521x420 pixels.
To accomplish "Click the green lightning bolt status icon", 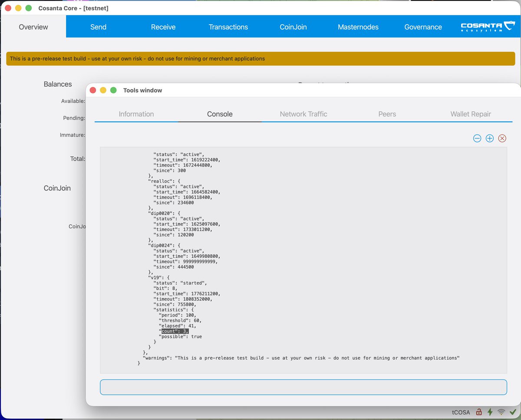I will pyautogui.click(x=490, y=412).
